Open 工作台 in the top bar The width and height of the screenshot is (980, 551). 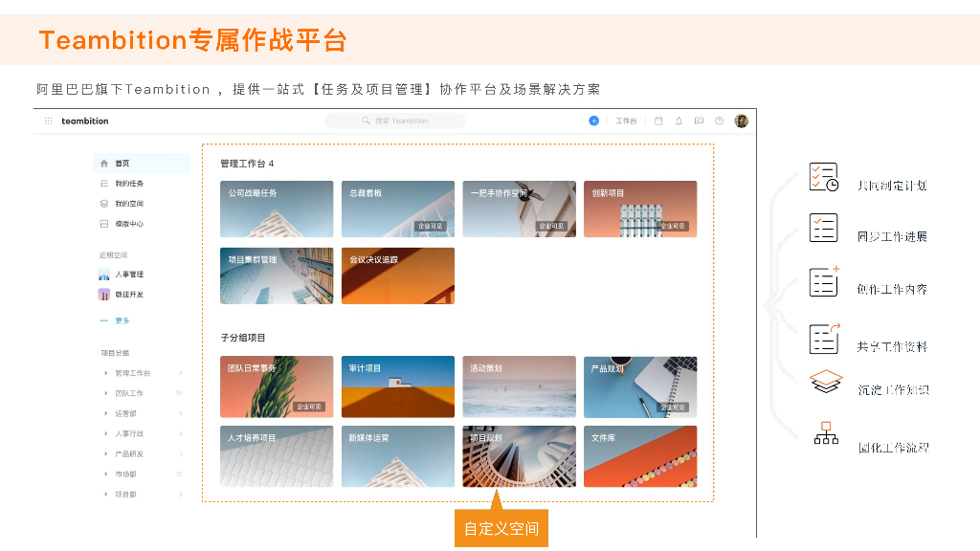point(626,121)
